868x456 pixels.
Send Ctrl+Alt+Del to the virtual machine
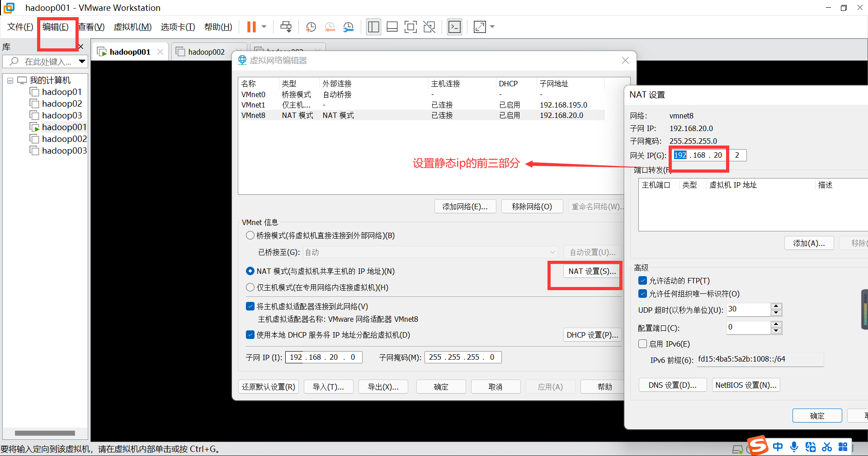point(286,27)
